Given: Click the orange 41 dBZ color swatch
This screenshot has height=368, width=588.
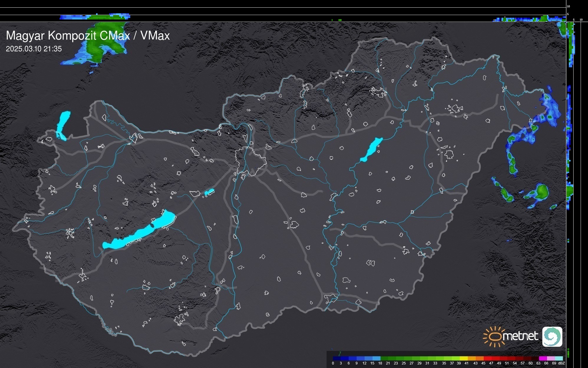Looking at the screenshot, I should coord(471,359).
